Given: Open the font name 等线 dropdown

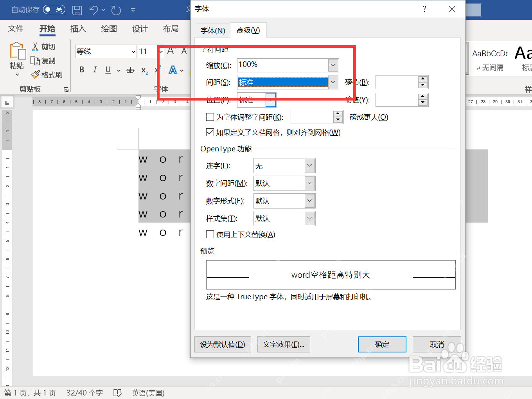Looking at the screenshot, I should [133, 52].
